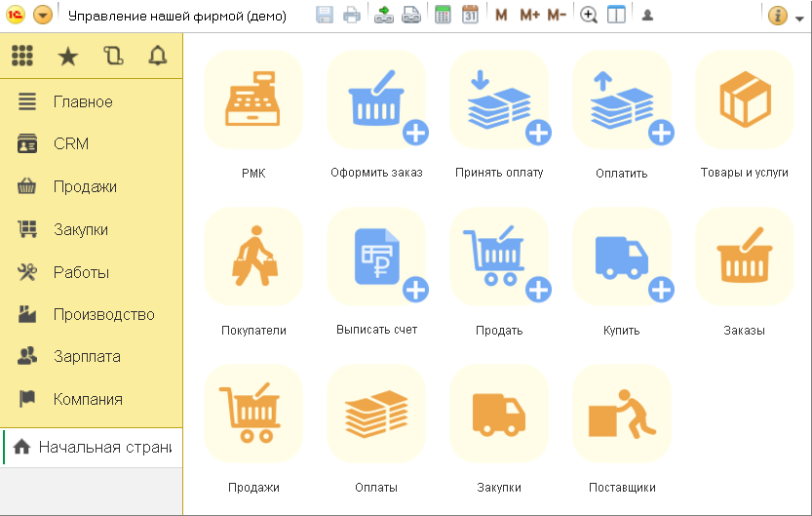Viewport: 812px width, 516px height.
Task: Click Выписать счет invoice icon
Action: [x=376, y=258]
